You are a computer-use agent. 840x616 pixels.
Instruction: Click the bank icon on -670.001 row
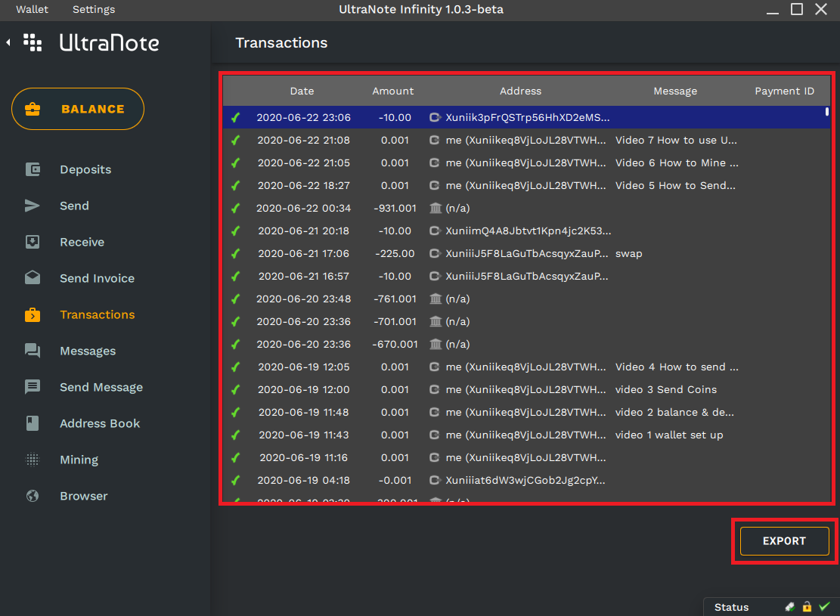pos(435,344)
